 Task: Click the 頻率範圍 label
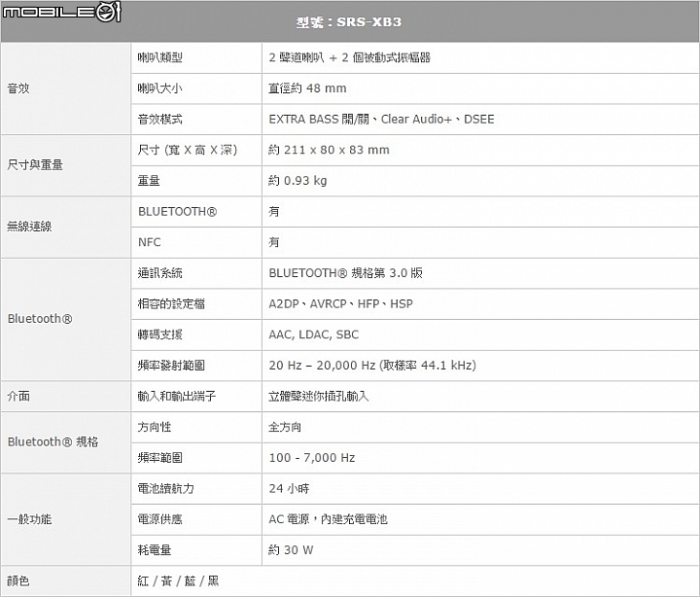(x=159, y=458)
